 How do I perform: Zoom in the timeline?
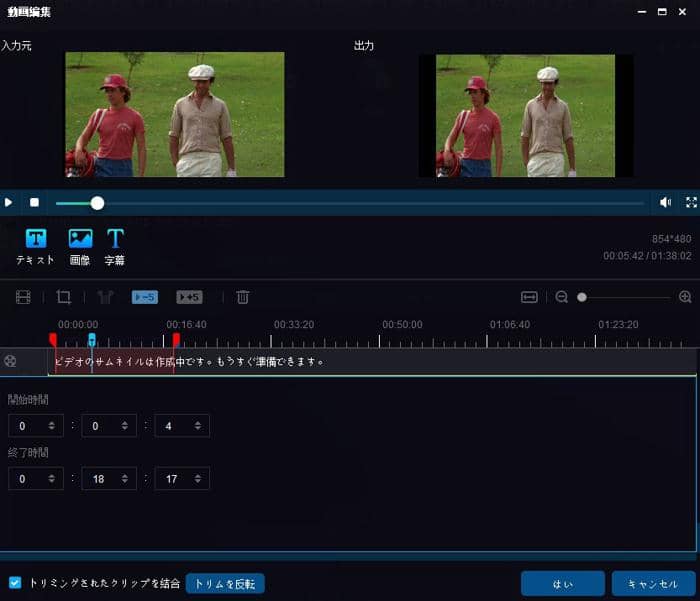pyautogui.click(x=685, y=297)
